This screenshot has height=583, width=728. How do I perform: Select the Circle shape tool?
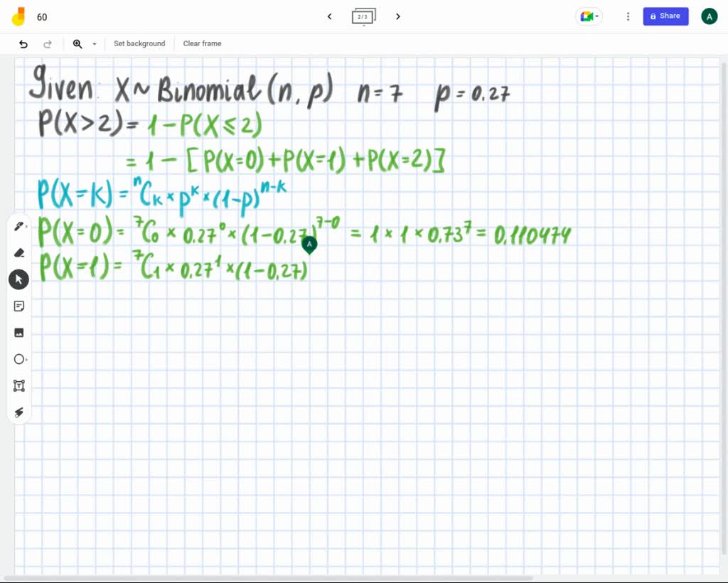coord(18,359)
